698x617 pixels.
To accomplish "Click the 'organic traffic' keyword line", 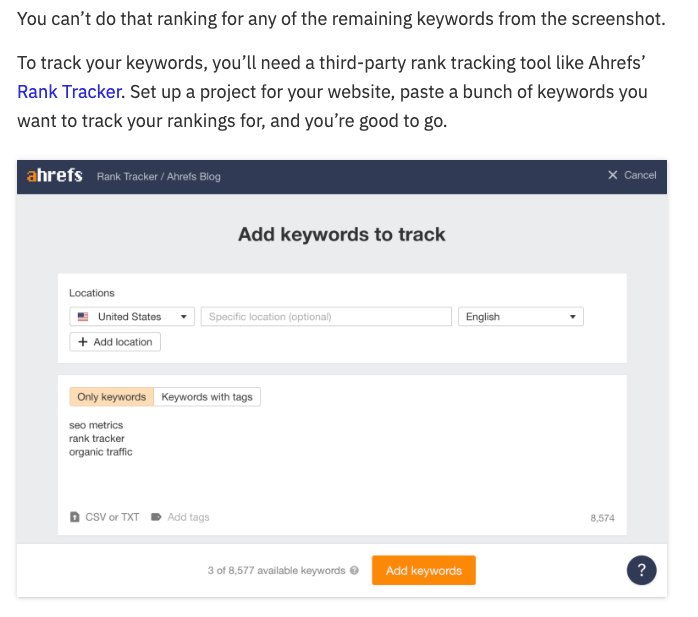I will point(101,452).
